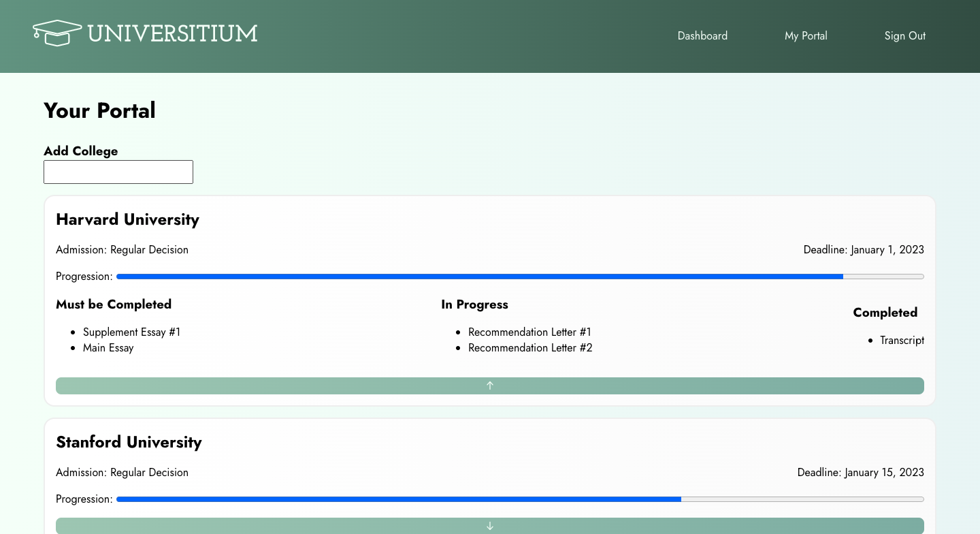Click Main Essay list item
The width and height of the screenshot is (980, 534).
[108, 348]
